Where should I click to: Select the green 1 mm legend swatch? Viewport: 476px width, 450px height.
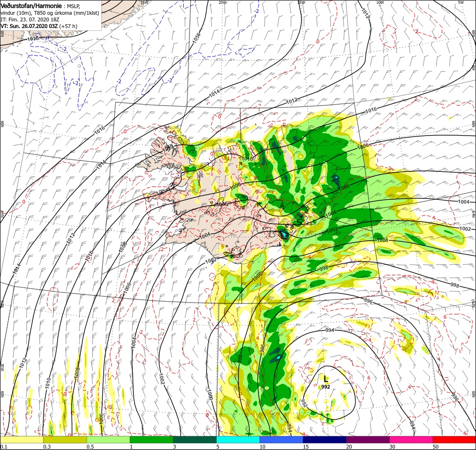151,440
